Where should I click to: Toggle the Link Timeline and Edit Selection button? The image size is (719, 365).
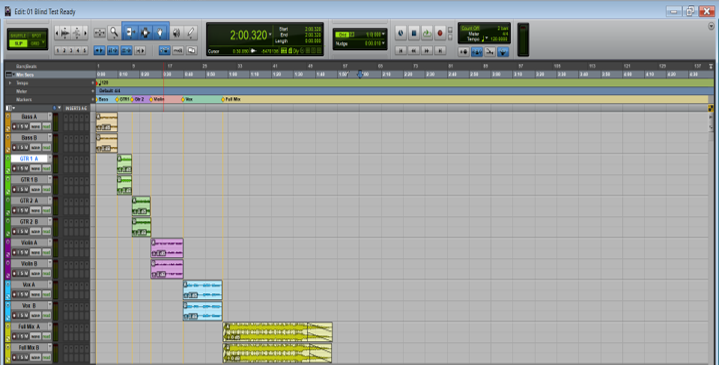tap(113, 50)
